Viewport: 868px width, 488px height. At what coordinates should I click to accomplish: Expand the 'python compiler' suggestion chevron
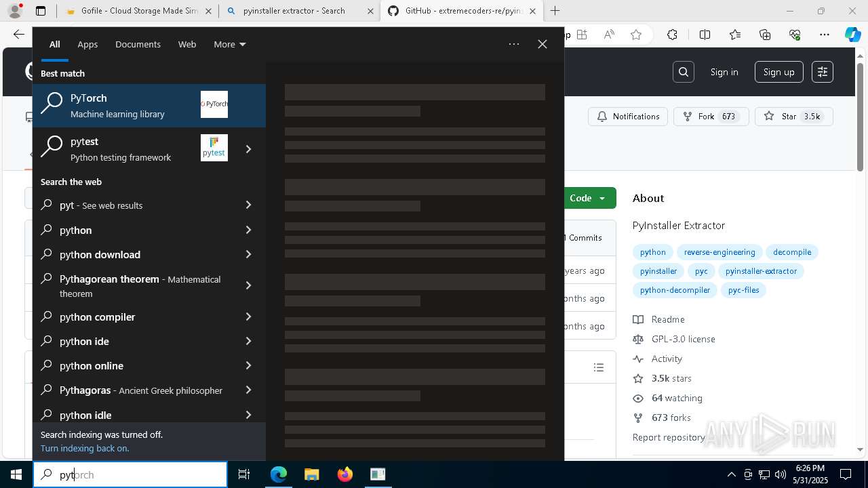[248, 317]
